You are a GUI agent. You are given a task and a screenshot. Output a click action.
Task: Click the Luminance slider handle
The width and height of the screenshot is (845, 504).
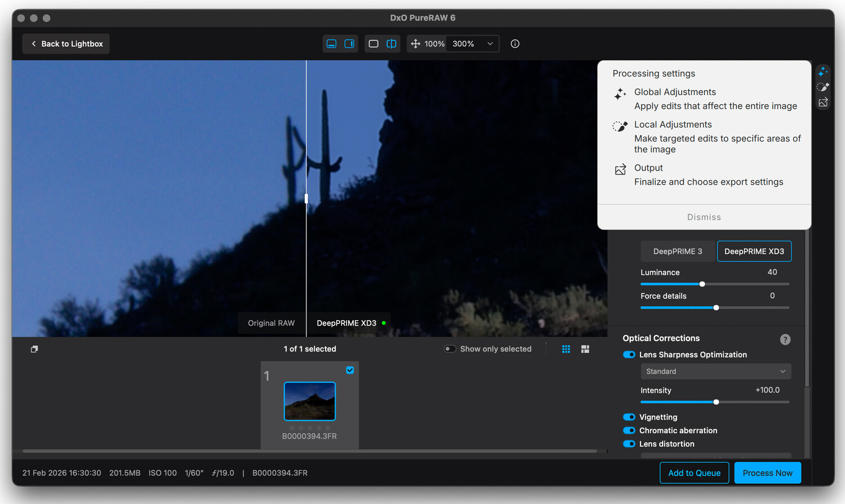tap(702, 284)
